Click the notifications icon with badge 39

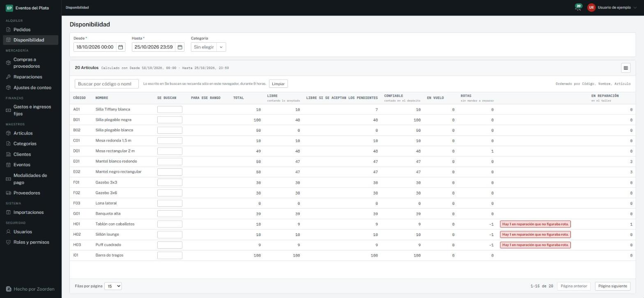[578, 7]
